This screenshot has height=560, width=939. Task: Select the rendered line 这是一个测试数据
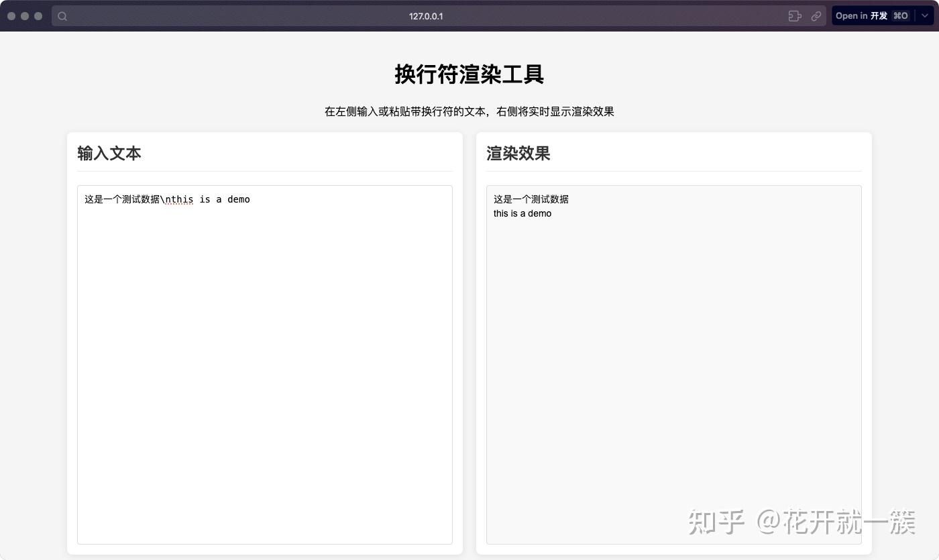[531, 199]
